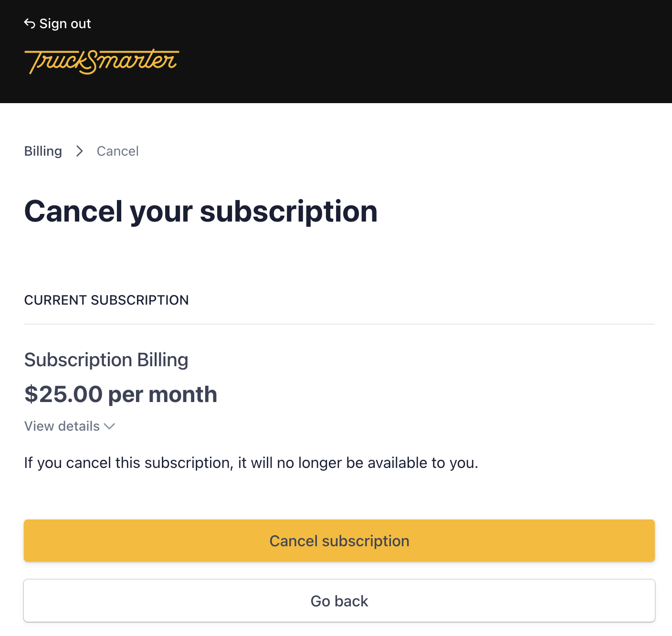Image resolution: width=672 pixels, height=636 pixels.
Task: Click the $25.00 per month price text
Action: 121,394
